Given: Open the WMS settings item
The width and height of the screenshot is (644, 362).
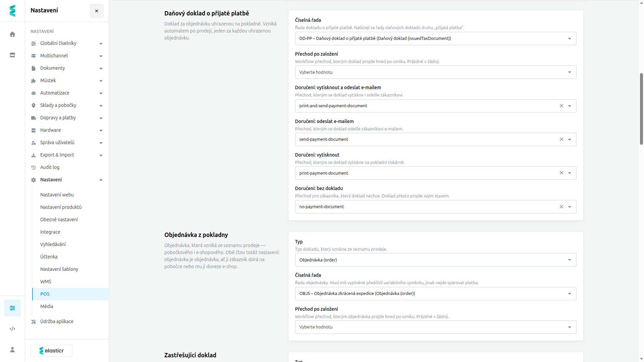Looking at the screenshot, I should [x=46, y=282].
